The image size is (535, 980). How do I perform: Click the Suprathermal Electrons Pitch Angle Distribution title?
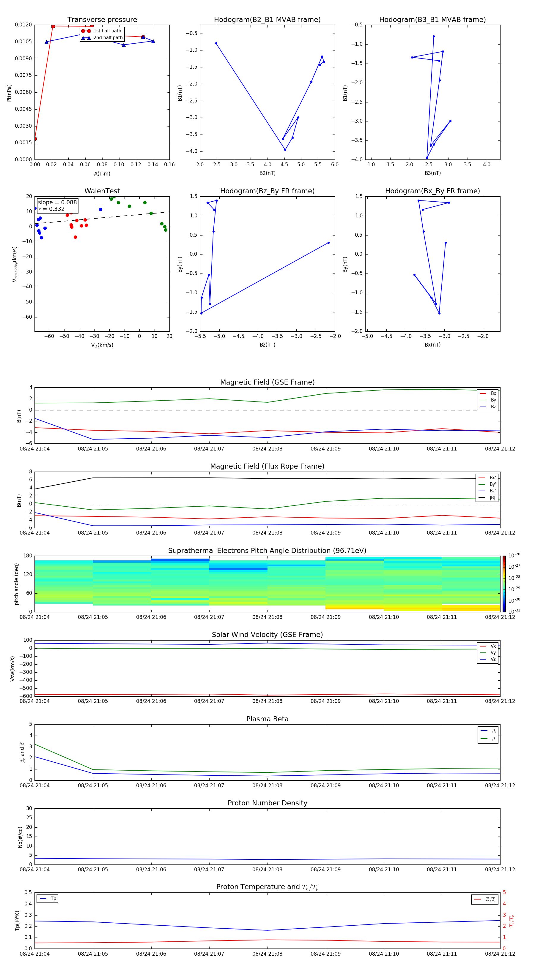pyautogui.click(x=267, y=551)
